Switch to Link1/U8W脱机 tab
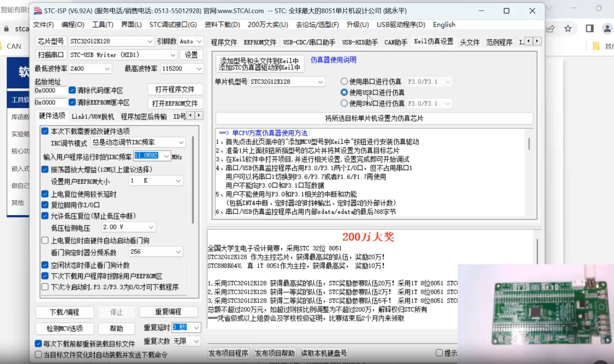 pyautogui.click(x=93, y=116)
